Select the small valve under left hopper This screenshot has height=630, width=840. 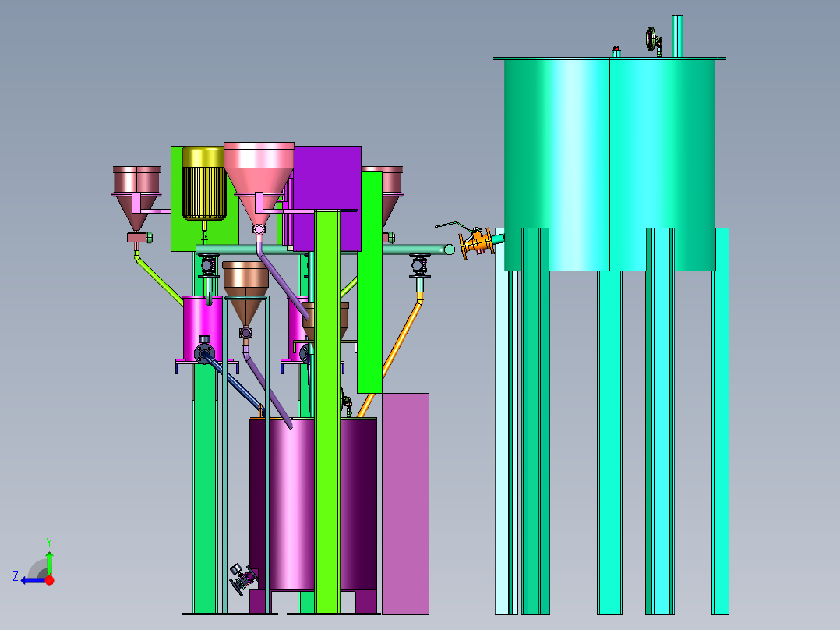139,237
